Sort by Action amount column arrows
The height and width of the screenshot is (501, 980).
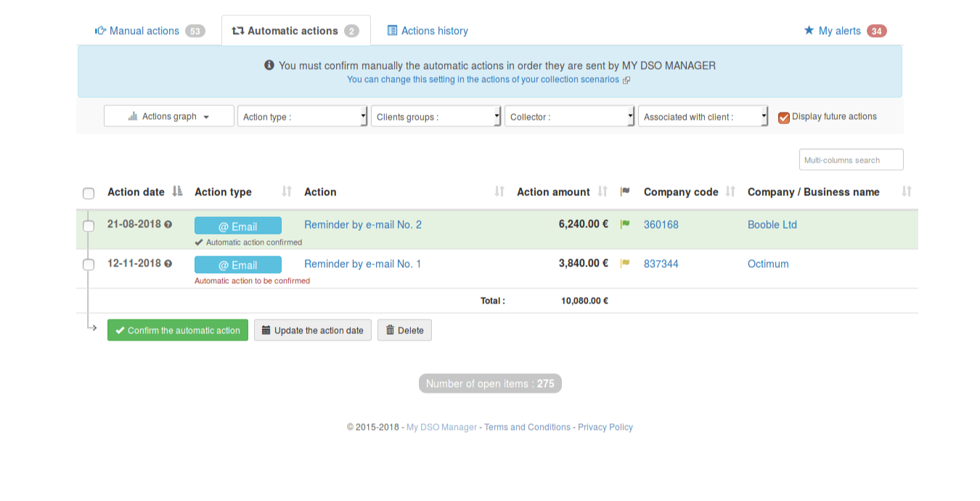point(603,192)
